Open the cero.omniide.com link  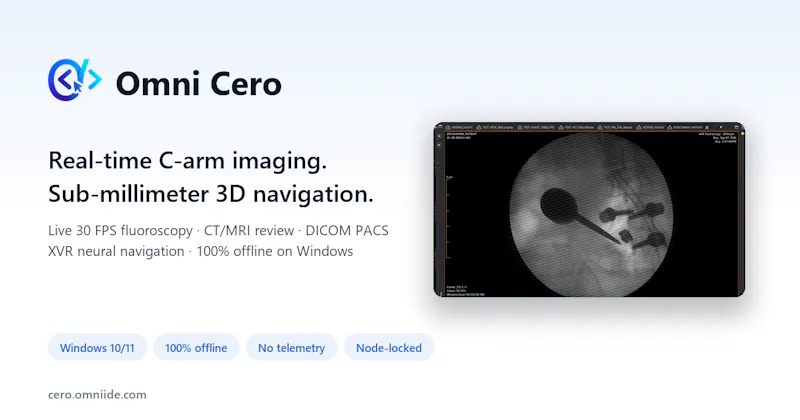[97, 394]
